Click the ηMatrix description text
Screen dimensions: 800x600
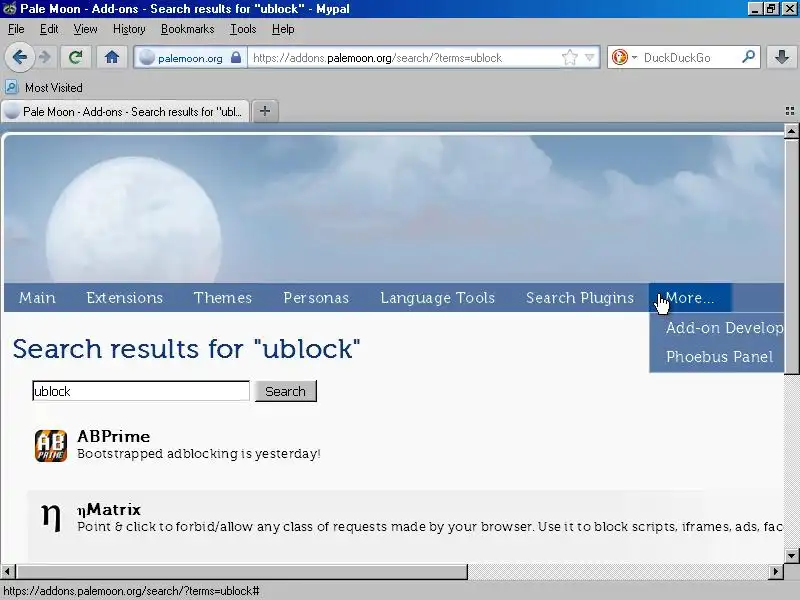(x=430, y=527)
